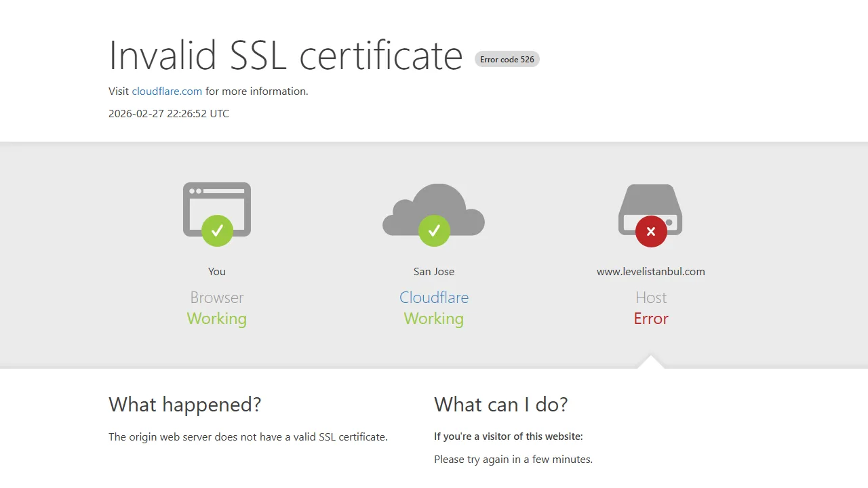
Task: Click the Error code 526 badge
Action: pos(507,60)
